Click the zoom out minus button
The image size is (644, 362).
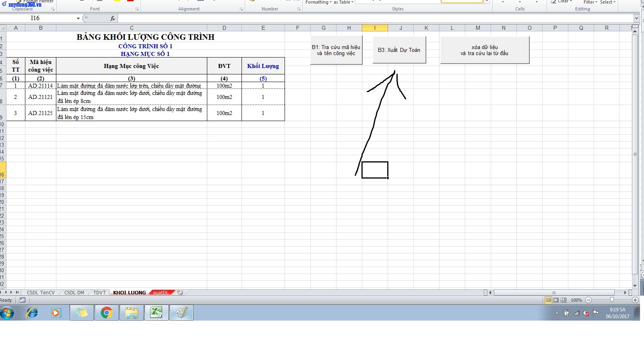click(588, 300)
